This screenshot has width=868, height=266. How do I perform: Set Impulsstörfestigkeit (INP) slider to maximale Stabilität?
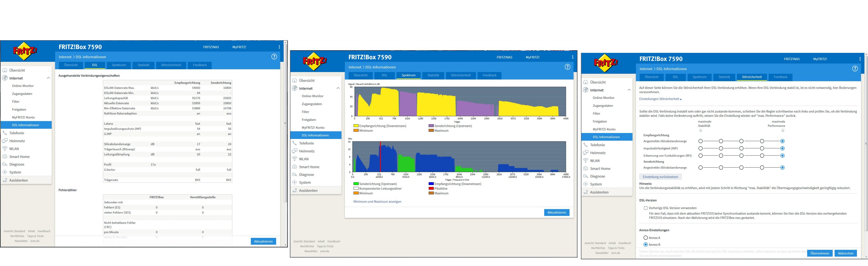pos(701,148)
